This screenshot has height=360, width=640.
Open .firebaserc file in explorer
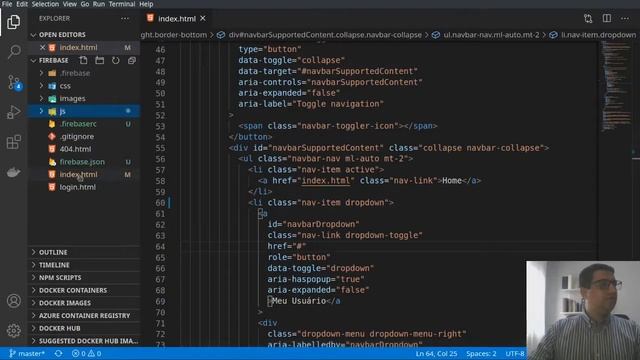78,124
